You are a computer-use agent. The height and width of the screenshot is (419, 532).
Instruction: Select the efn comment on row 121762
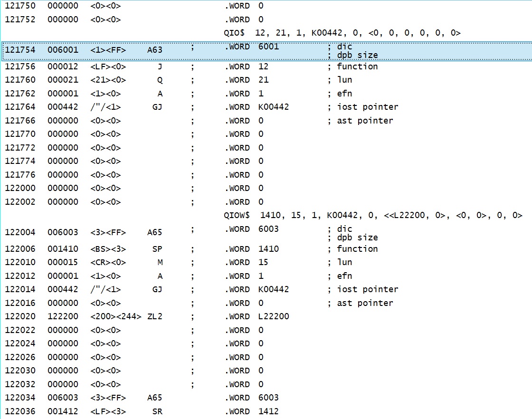344,94
